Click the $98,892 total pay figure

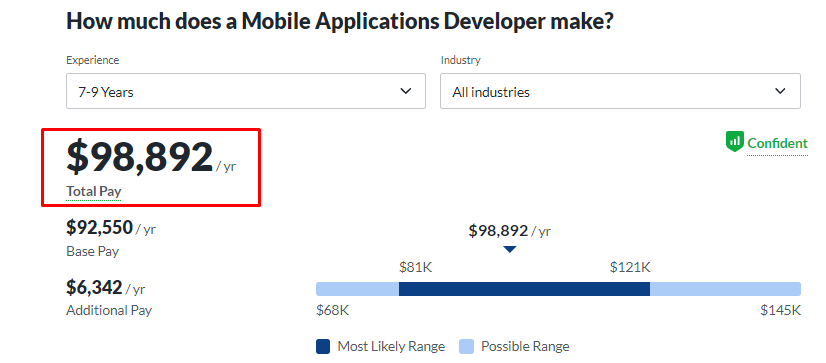[140, 157]
